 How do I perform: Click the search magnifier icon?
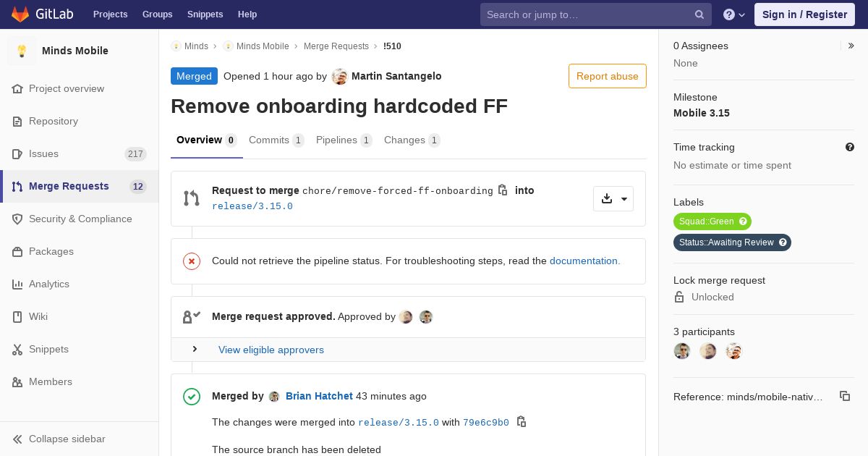click(699, 14)
